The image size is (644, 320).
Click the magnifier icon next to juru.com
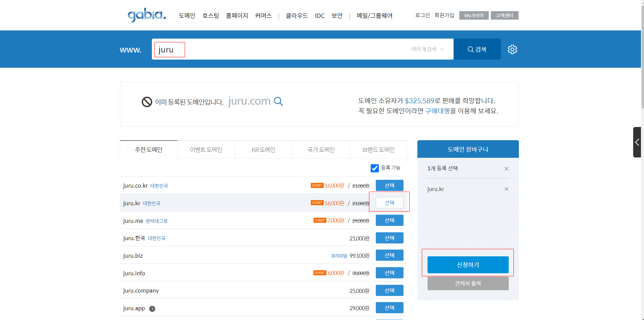278,101
